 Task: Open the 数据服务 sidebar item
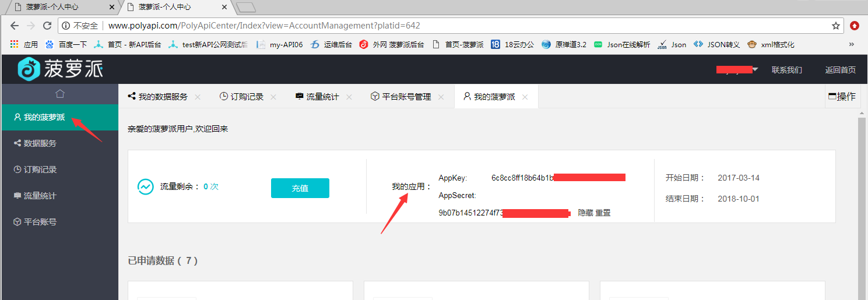[40, 143]
